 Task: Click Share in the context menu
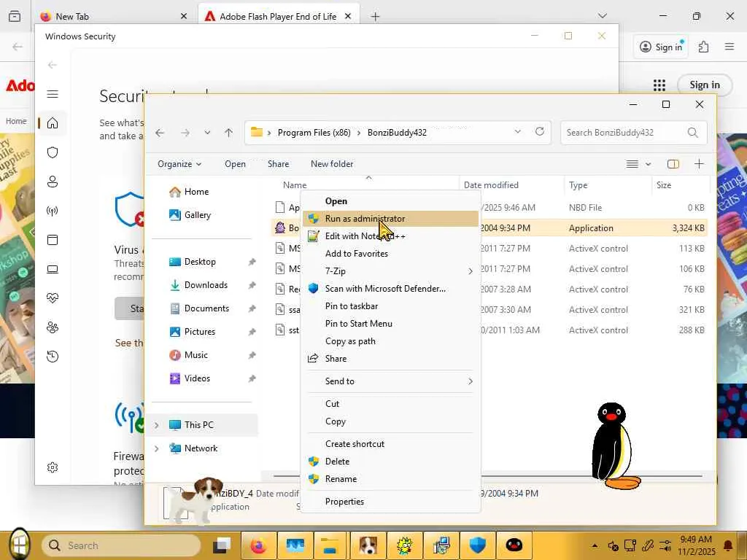coord(390,359)
